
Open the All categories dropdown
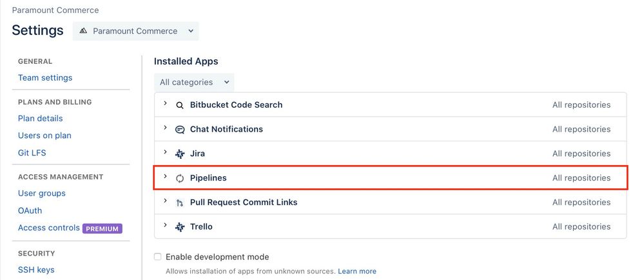[x=194, y=82]
